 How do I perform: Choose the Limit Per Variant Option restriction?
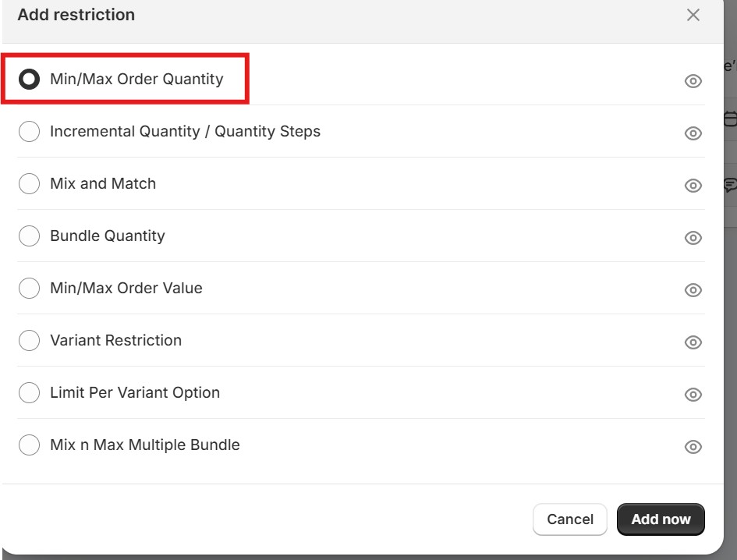(29, 392)
